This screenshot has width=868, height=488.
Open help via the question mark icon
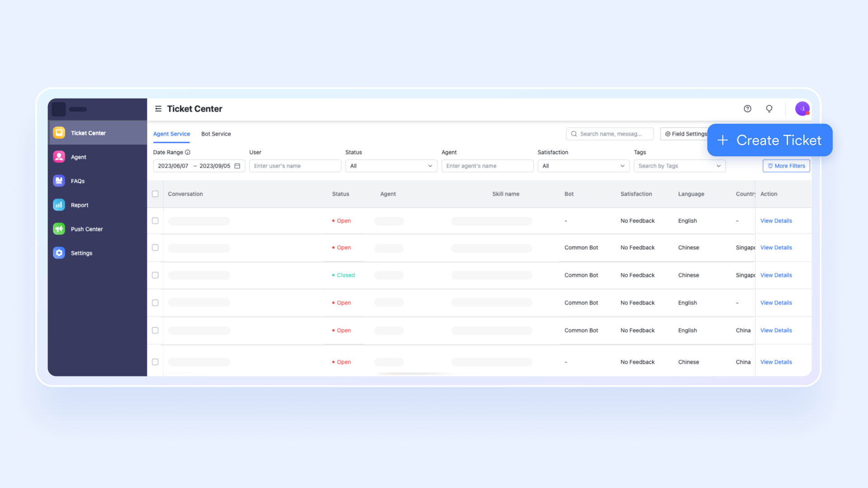[x=748, y=109]
